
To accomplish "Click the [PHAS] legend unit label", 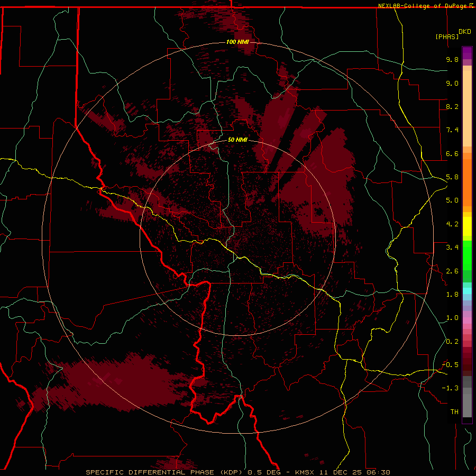I will tap(447, 37).
